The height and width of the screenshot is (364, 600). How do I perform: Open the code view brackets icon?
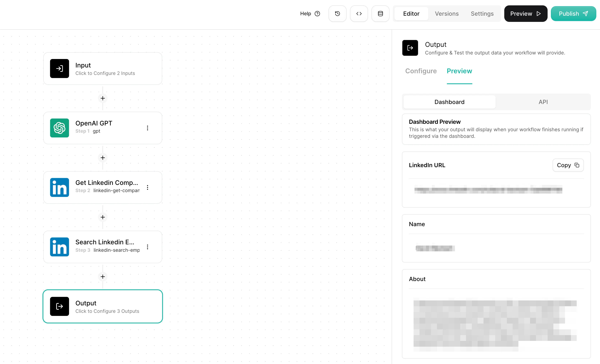coord(359,14)
